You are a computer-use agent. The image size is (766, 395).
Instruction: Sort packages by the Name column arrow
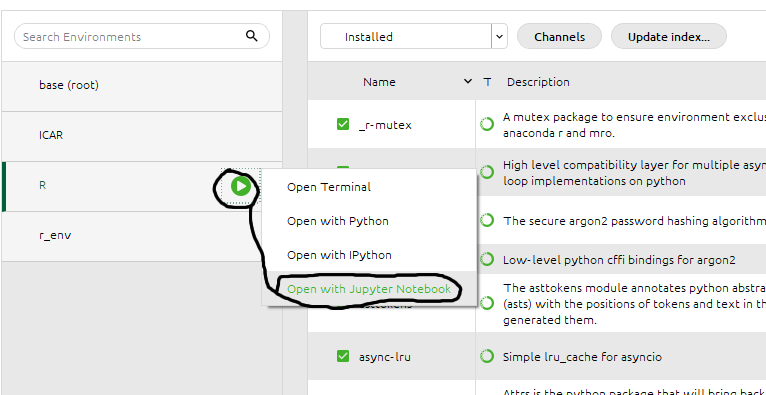(x=468, y=82)
